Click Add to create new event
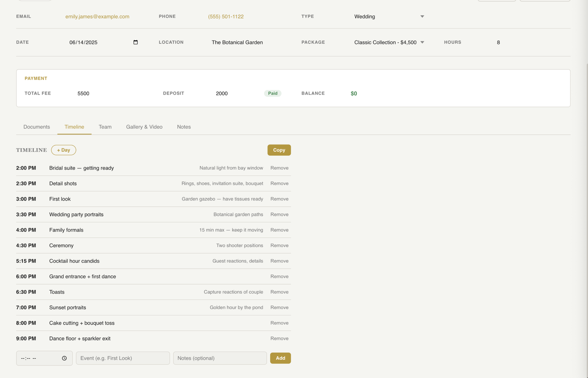The width and height of the screenshot is (588, 378). 280,358
